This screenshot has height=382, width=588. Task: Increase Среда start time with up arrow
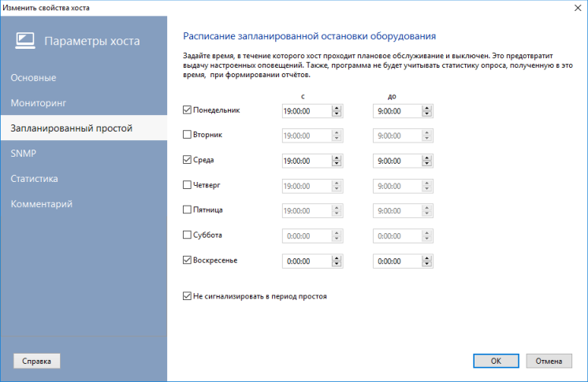coord(337,158)
